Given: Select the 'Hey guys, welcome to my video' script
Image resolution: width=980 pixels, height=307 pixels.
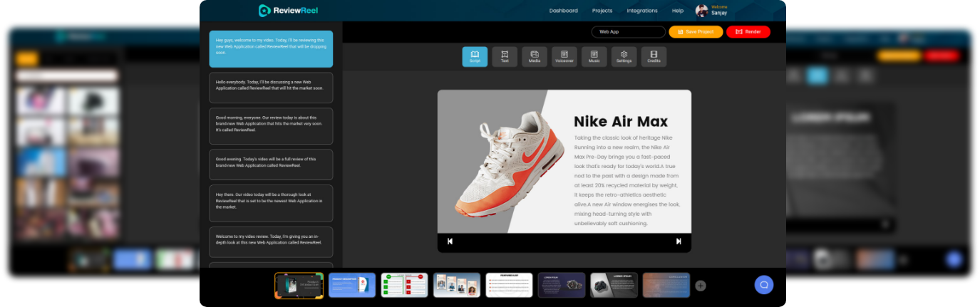Looking at the screenshot, I should (271, 48).
